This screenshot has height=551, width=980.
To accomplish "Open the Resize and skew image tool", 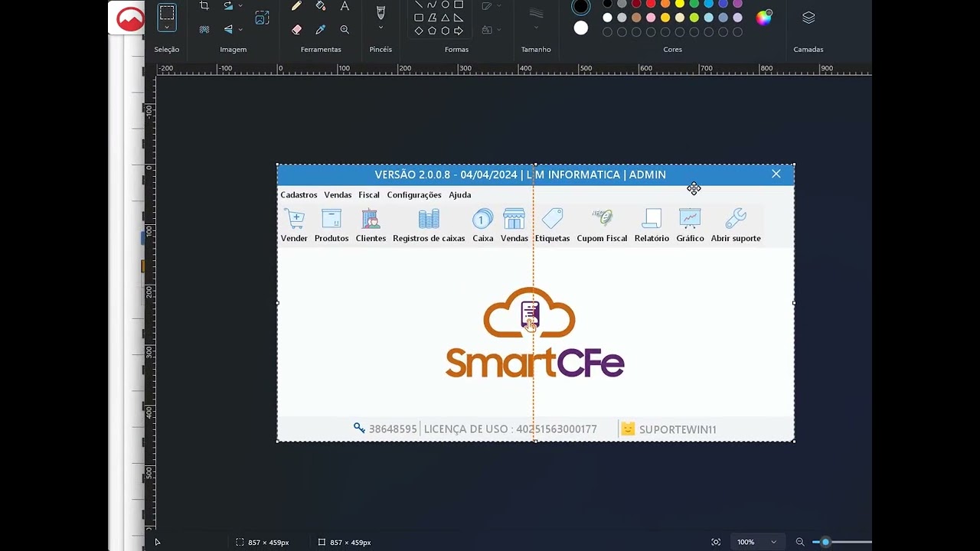I will click(262, 18).
